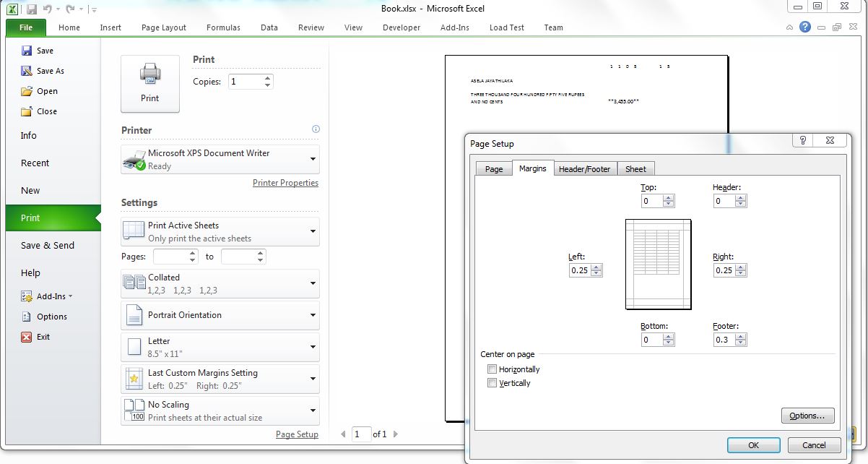Click Cancel in Page Setup dialog
The height and width of the screenshot is (464, 868).
[x=814, y=445]
